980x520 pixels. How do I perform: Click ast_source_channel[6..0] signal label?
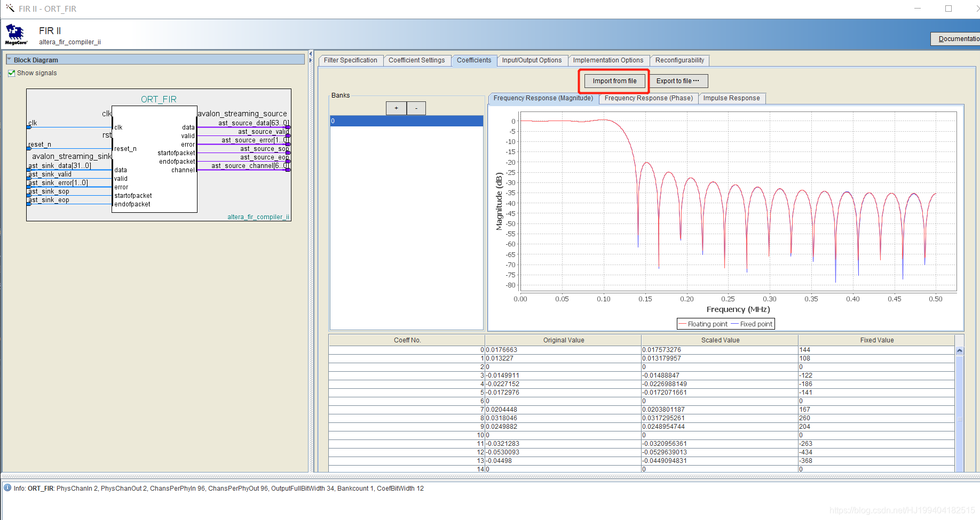click(250, 166)
